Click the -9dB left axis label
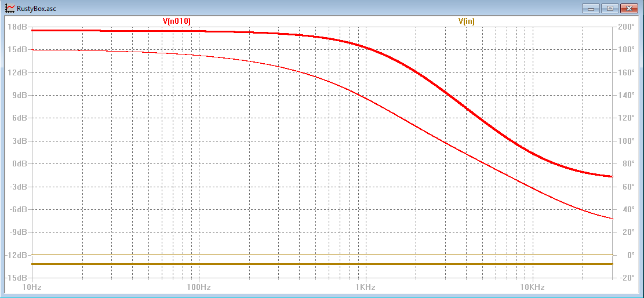Image resolution: width=644 pixels, height=298 pixels. point(18,232)
